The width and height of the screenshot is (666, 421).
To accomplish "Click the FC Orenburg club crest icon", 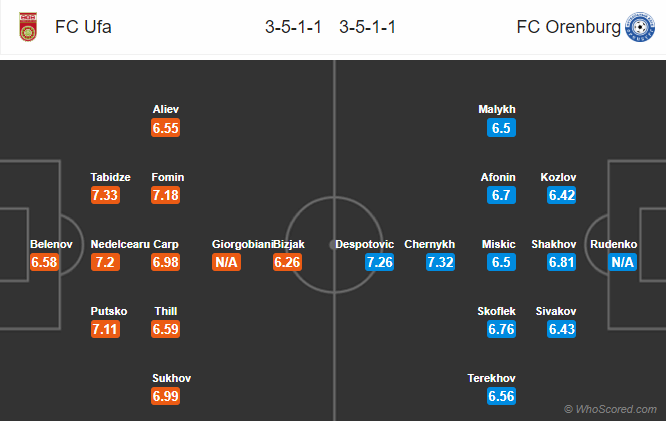I will coord(640,27).
